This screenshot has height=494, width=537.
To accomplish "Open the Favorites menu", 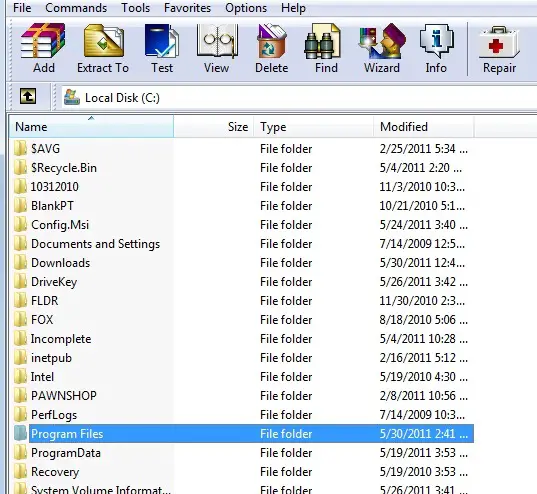I will pyautogui.click(x=187, y=8).
